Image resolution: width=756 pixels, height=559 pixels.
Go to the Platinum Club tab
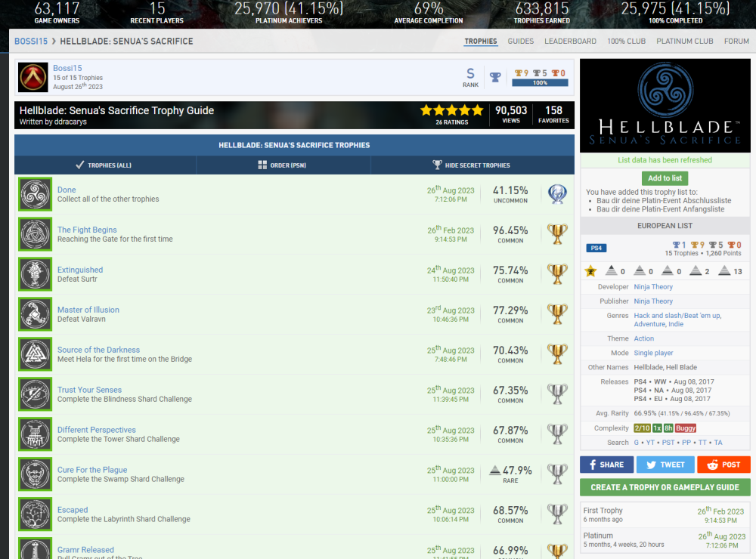684,42
